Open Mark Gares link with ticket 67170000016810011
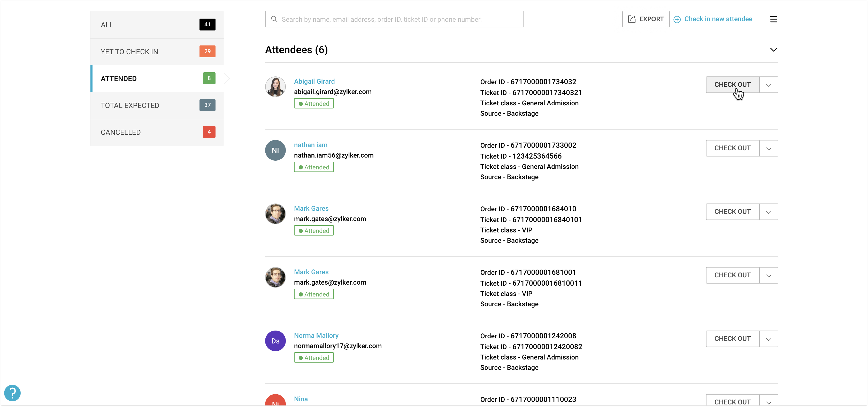Screen dimensions: 868x407 pyautogui.click(x=311, y=272)
